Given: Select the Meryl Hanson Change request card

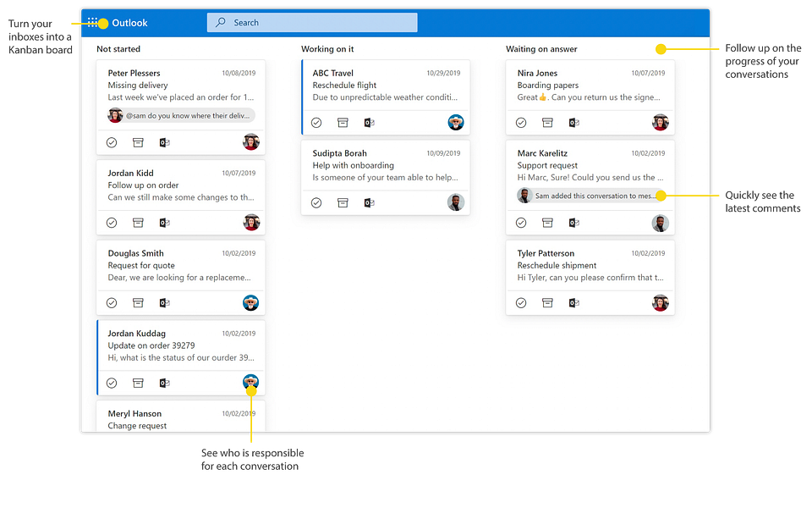Looking at the screenshot, I should point(181,417).
